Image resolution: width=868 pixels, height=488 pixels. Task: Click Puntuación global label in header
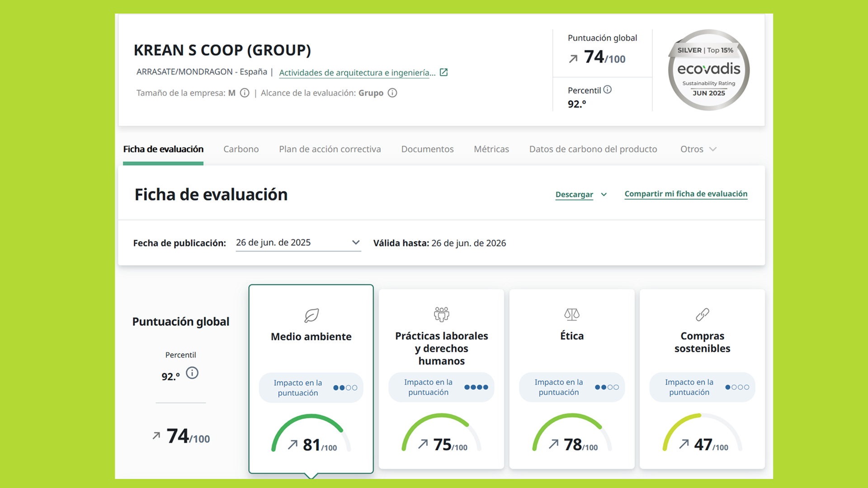(x=602, y=38)
